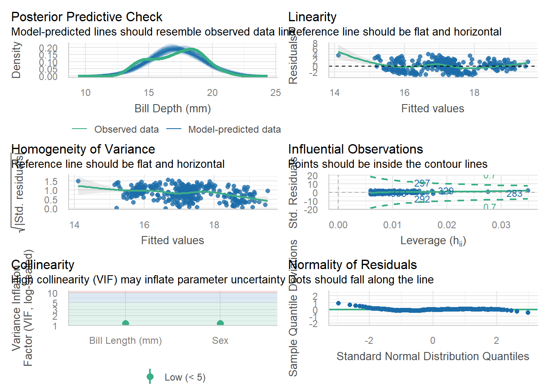This screenshot has width=549, height=392.
Task: Click the rightmost point in Influential Observations plot
Action: click(528, 190)
